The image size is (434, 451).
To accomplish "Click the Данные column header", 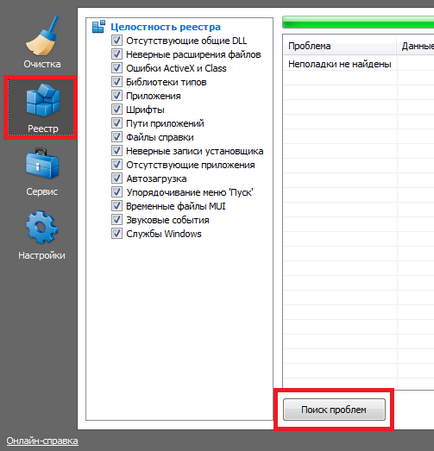I will 416,46.
